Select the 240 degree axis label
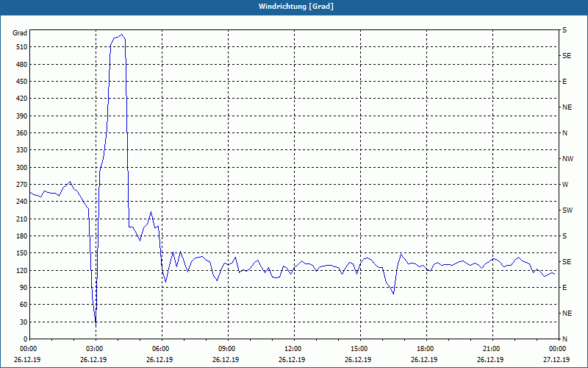 22,202
